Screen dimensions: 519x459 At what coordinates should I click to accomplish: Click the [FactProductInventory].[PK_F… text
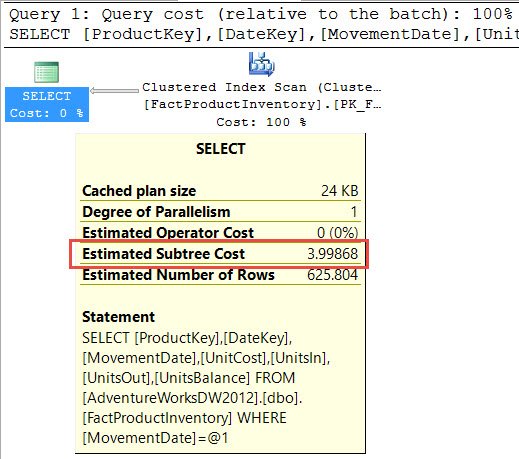pyautogui.click(x=263, y=105)
